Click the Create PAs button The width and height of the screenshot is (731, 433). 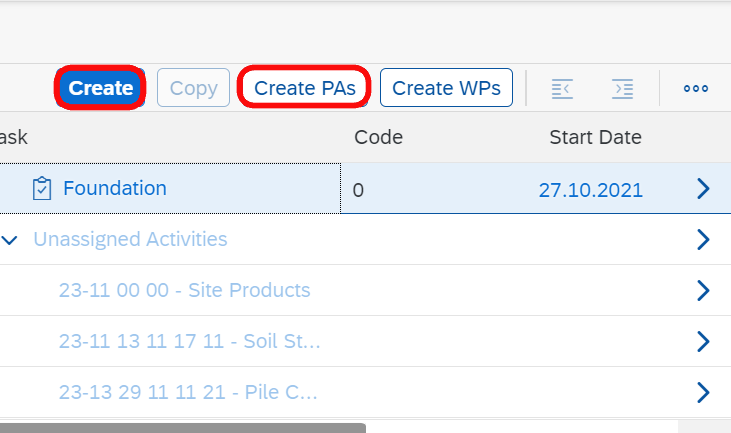[x=304, y=88]
